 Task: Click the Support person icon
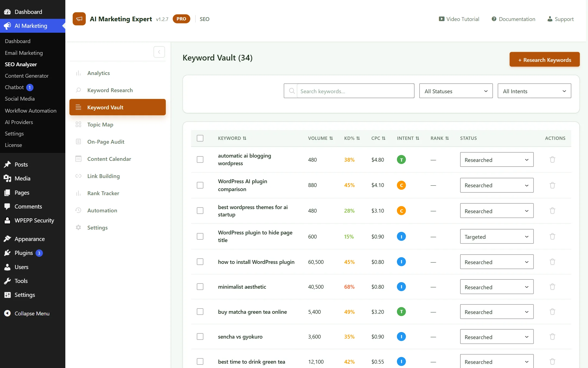[x=550, y=19]
